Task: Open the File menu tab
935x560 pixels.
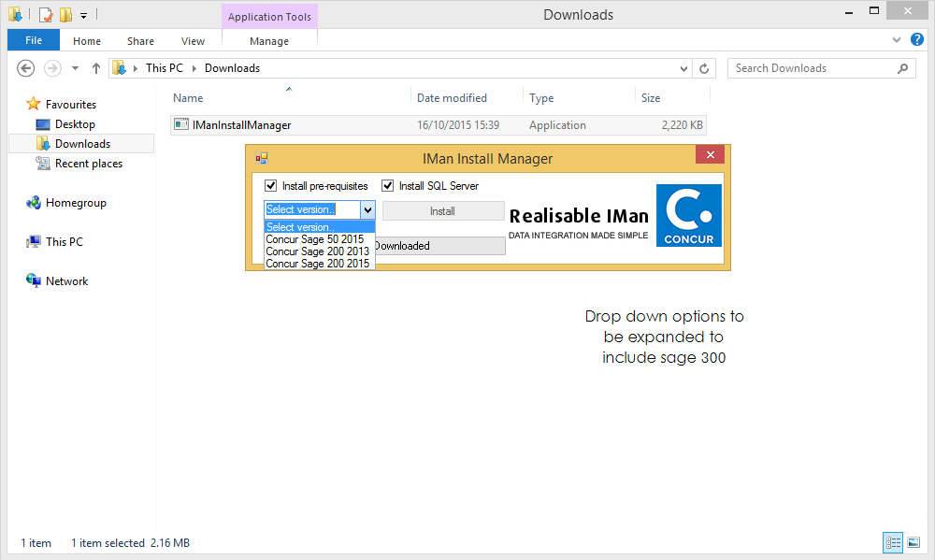Action: coord(33,41)
